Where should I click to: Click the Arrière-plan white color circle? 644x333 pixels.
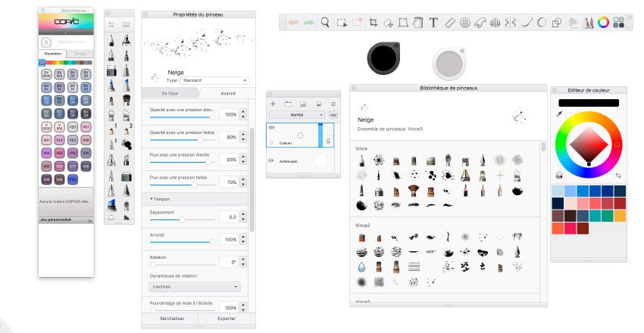[x=320, y=160]
